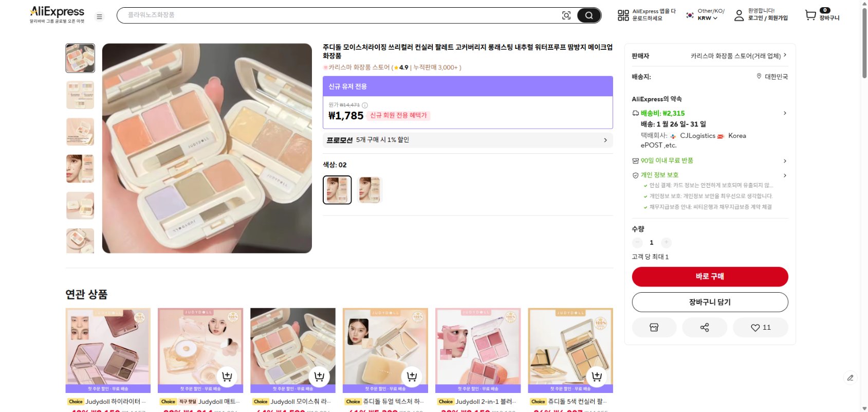This screenshot has width=868, height=412.
Task: Select the second color option swatch
Action: tap(370, 190)
